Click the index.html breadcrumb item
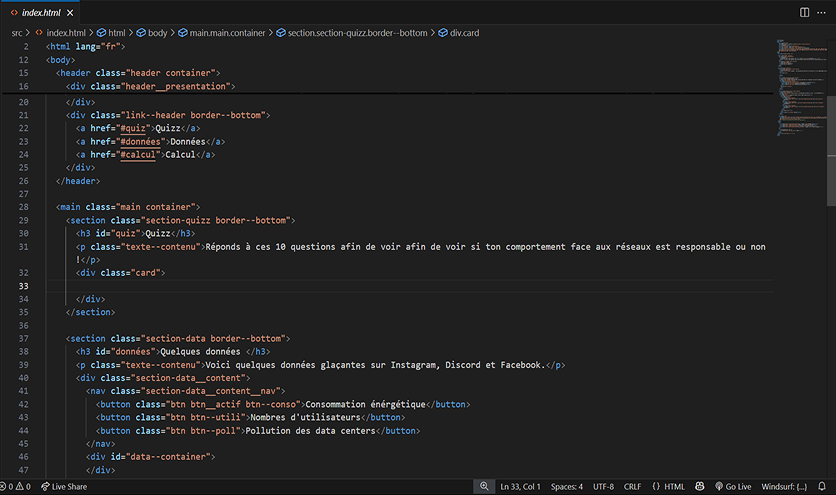The image size is (836, 495). [x=66, y=33]
